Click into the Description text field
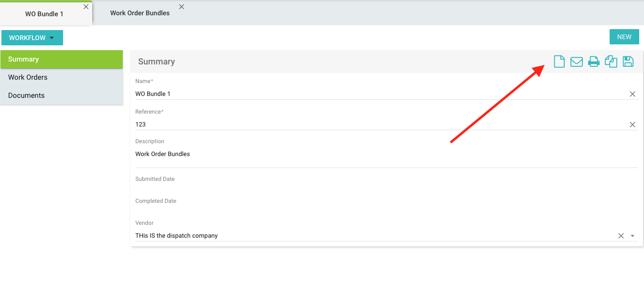Screen dimensions: 644x294 pos(386,155)
